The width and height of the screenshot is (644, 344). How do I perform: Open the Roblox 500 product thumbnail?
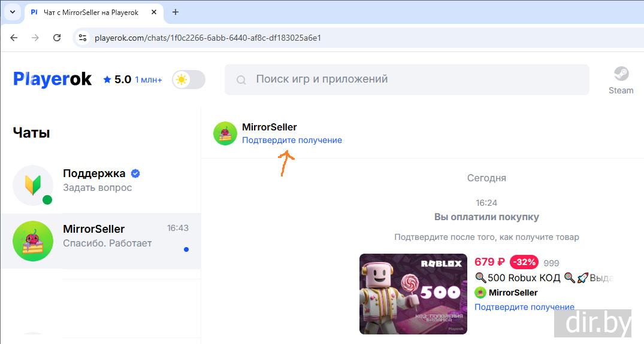pos(413,294)
